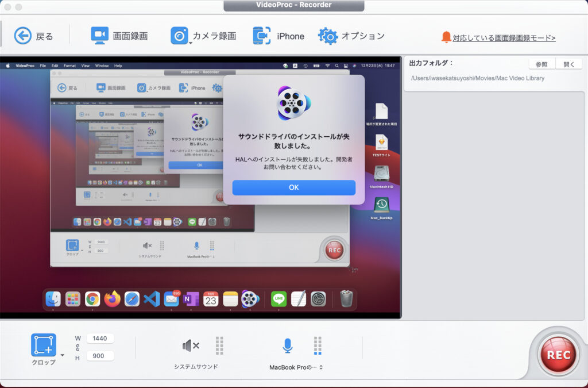Open TextEdit in the previewed Dock
Image resolution: width=588 pixels, height=388 pixels.
[299, 299]
